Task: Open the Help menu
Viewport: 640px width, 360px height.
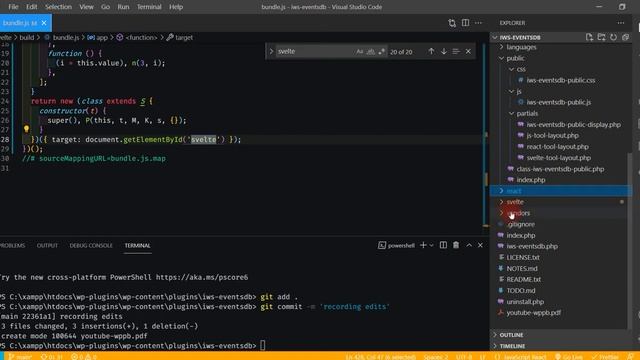Action: (x=176, y=7)
